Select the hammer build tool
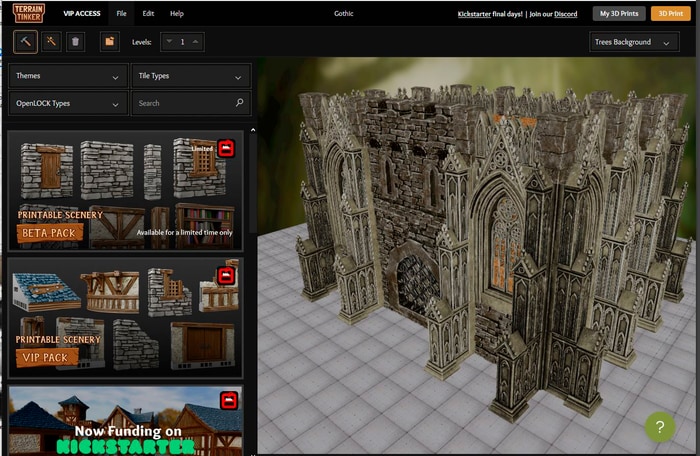Image resolution: width=700 pixels, height=456 pixels. pos(25,42)
